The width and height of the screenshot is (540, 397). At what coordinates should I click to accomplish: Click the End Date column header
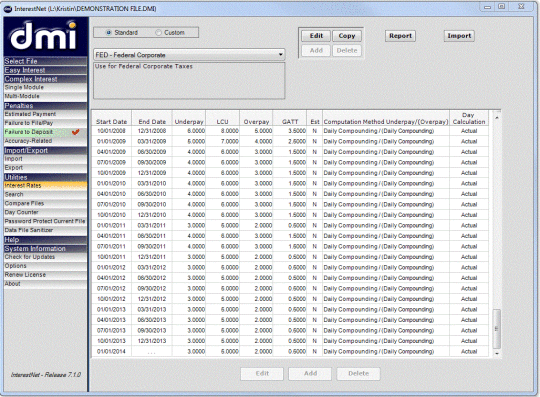[x=152, y=118]
